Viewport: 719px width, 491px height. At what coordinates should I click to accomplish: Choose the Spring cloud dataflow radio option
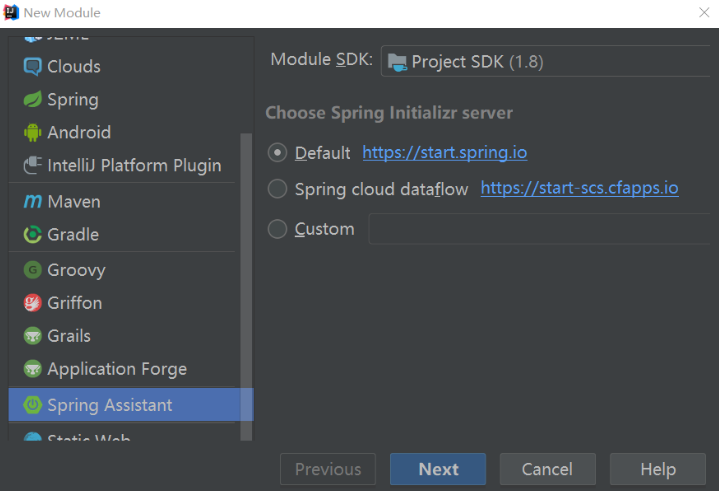[x=277, y=189]
